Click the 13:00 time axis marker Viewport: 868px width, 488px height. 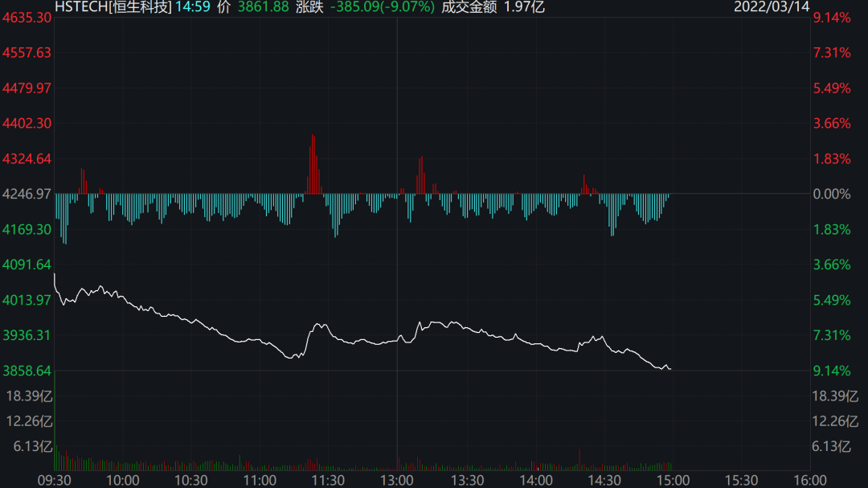(397, 480)
